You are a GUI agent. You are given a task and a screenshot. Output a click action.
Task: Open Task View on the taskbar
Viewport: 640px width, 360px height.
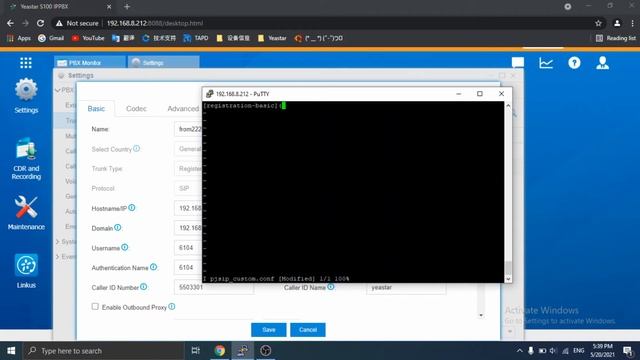[x=196, y=351]
